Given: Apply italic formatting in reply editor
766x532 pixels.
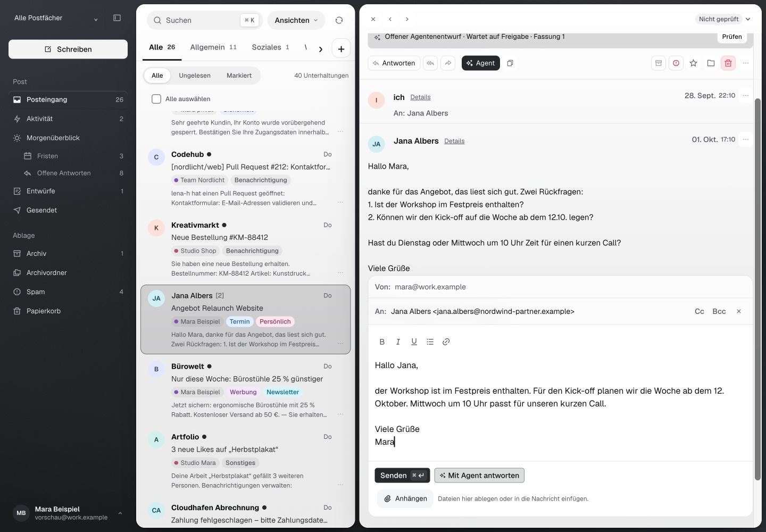Looking at the screenshot, I should pyautogui.click(x=398, y=342).
